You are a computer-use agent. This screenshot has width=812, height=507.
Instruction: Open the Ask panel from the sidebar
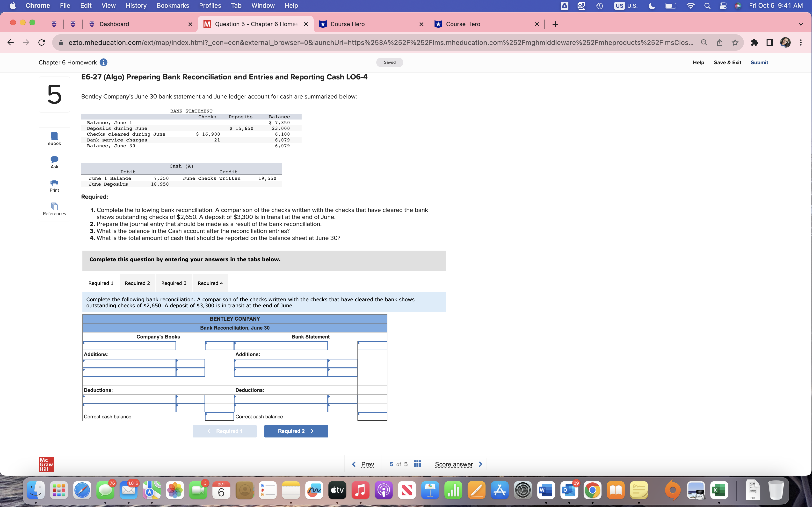tap(54, 162)
